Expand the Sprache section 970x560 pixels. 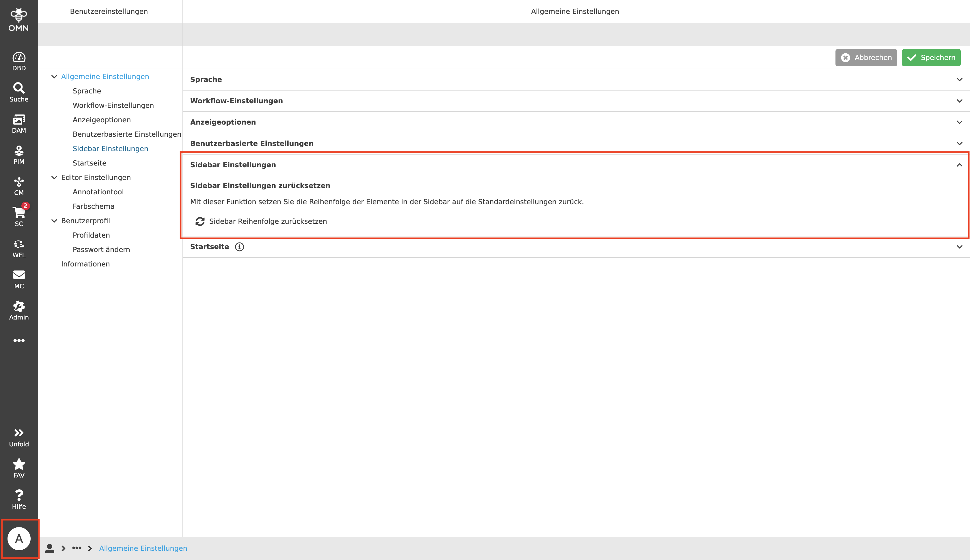[959, 80]
